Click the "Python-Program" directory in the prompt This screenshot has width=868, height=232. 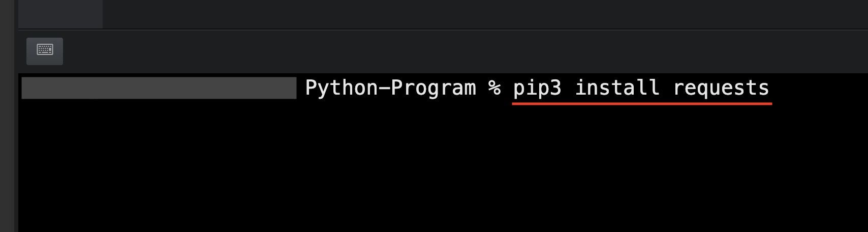coord(390,88)
